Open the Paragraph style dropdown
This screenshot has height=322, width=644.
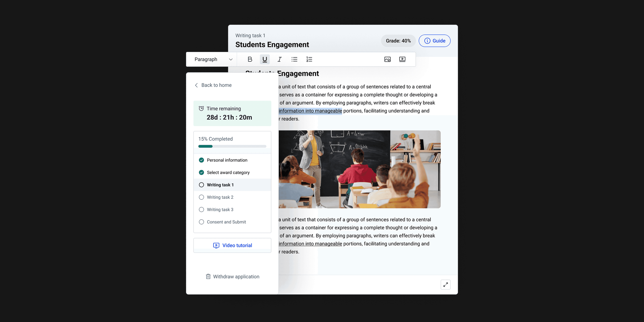pyautogui.click(x=206, y=59)
